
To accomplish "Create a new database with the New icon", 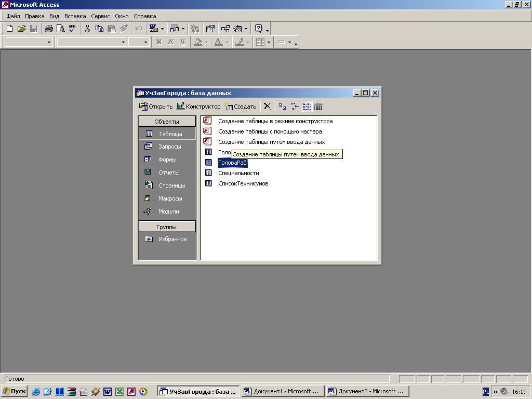I will pyautogui.click(x=9, y=29).
